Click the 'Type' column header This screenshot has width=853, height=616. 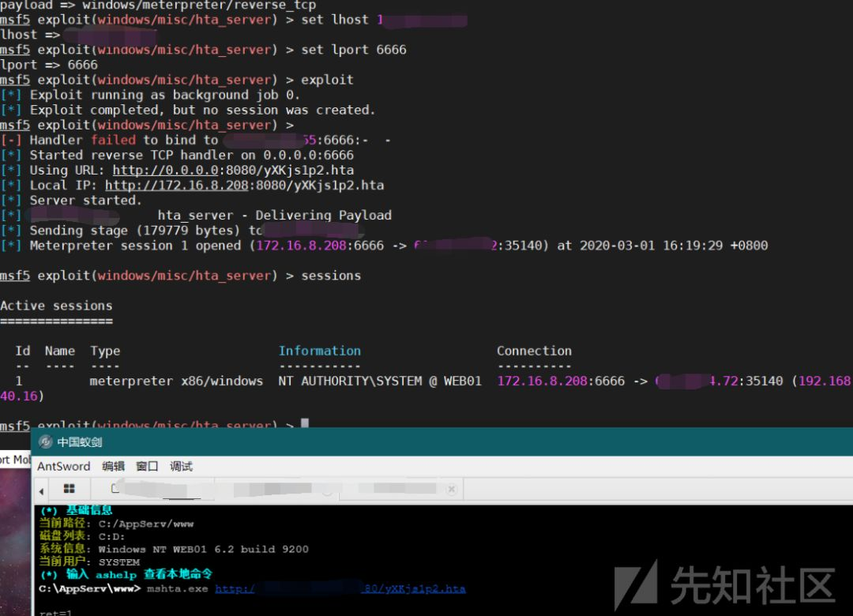pos(105,351)
